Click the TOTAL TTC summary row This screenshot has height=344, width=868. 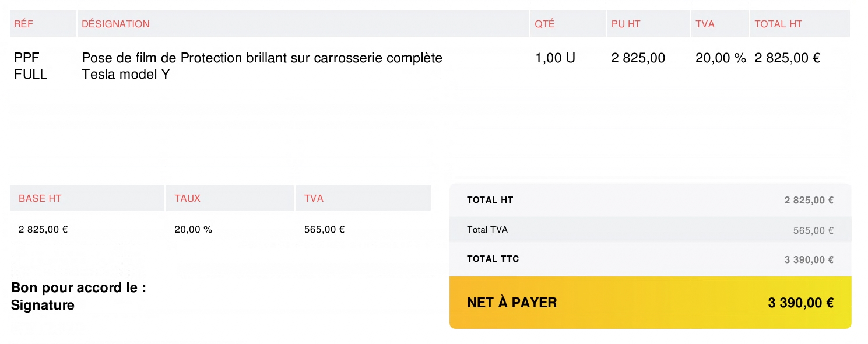(x=650, y=259)
